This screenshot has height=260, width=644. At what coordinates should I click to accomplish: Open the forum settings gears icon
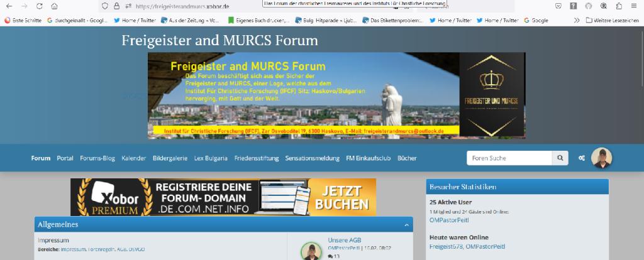tap(582, 158)
